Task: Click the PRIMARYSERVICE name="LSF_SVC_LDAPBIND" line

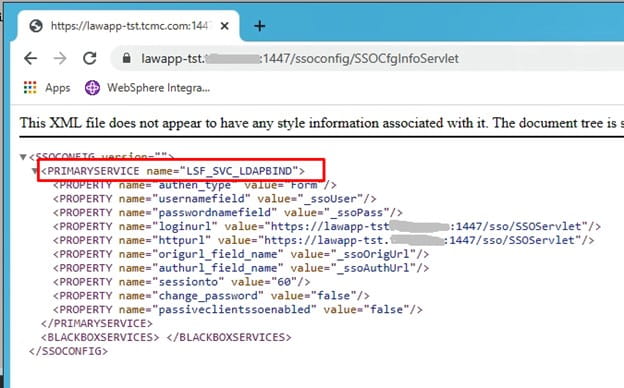Action: [x=173, y=171]
